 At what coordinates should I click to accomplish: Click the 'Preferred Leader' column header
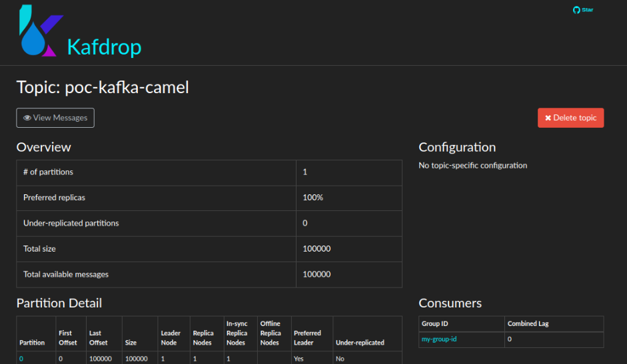[307, 338]
